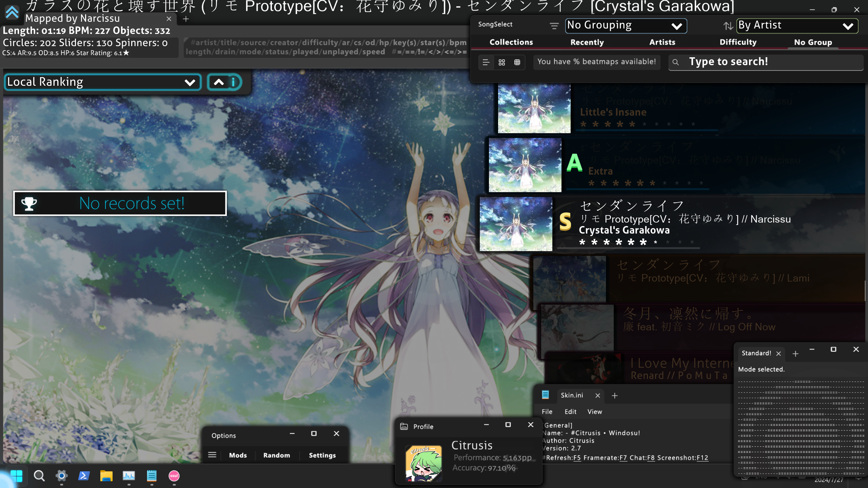Select the list view layout icon
868x488 pixels.
486,62
